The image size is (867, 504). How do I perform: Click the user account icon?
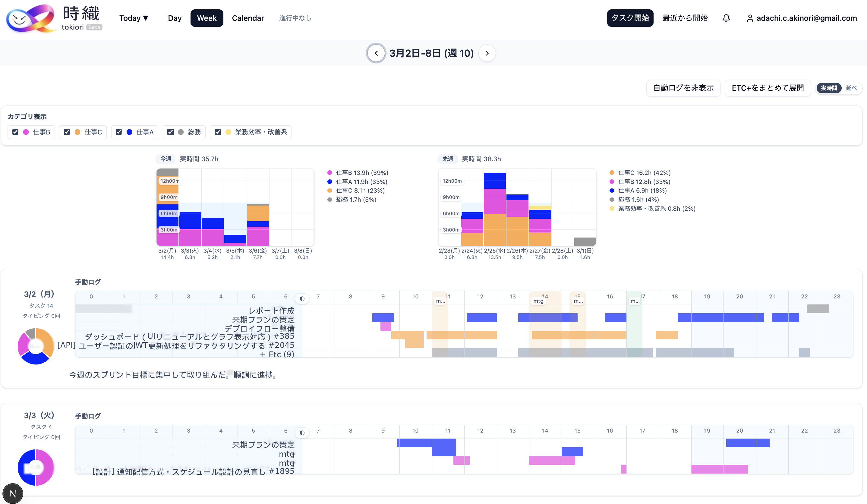(x=750, y=18)
